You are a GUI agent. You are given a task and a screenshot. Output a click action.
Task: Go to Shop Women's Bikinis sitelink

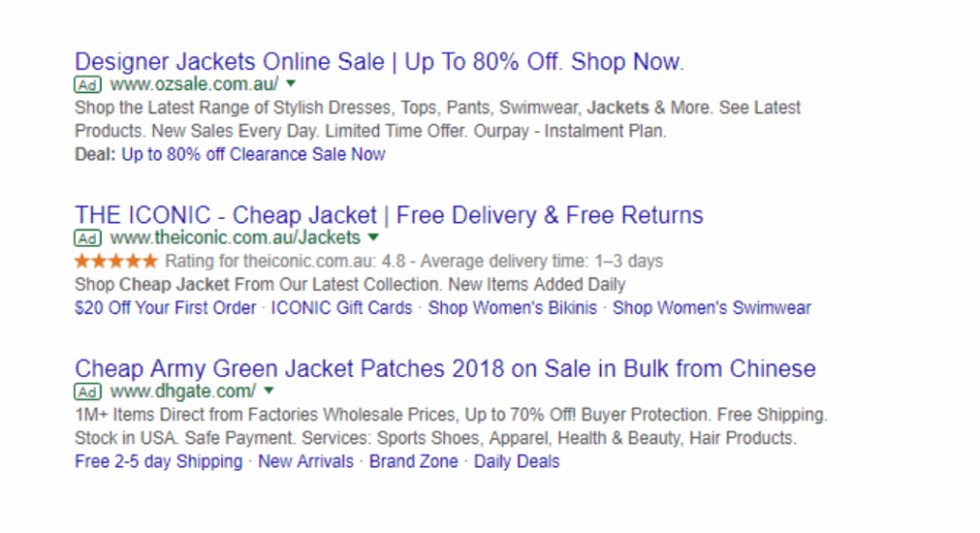513,308
